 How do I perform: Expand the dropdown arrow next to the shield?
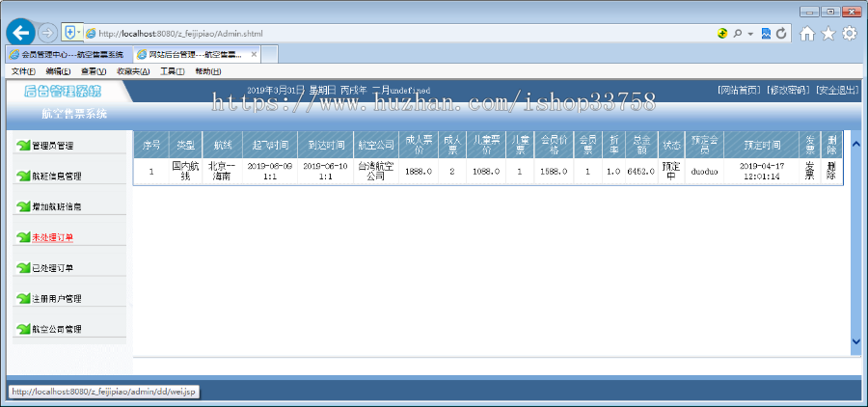[x=79, y=33]
